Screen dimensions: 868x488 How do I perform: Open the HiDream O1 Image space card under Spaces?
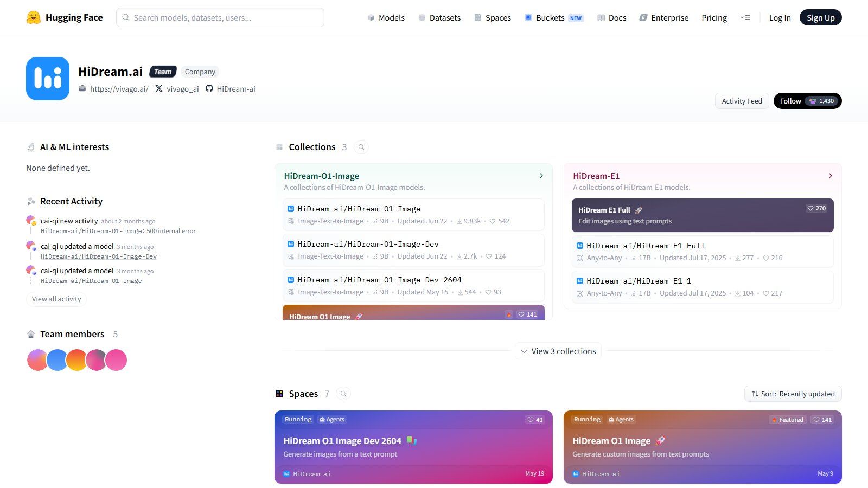coord(703,447)
